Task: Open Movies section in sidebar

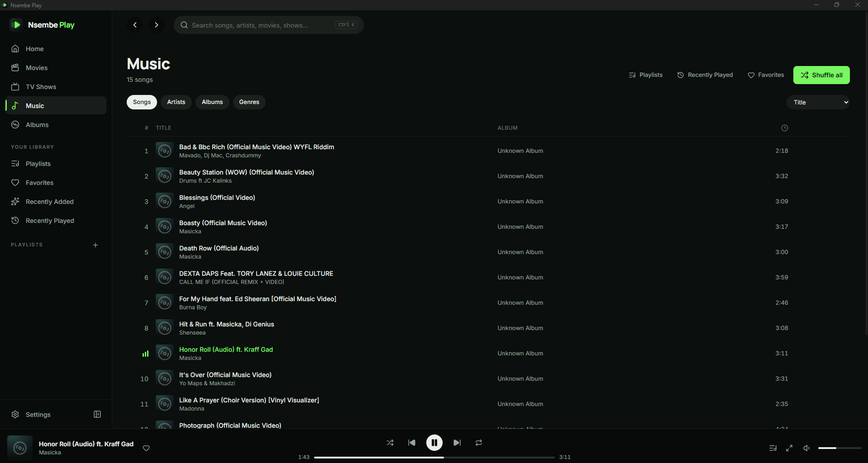Action: pyautogui.click(x=56, y=68)
